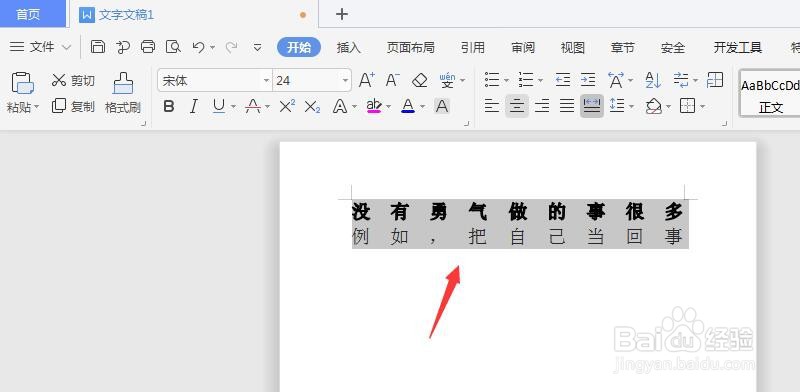This screenshot has width=800, height=392.
Task: Open the show/hide marks dropdown arrow
Action: point(695,80)
